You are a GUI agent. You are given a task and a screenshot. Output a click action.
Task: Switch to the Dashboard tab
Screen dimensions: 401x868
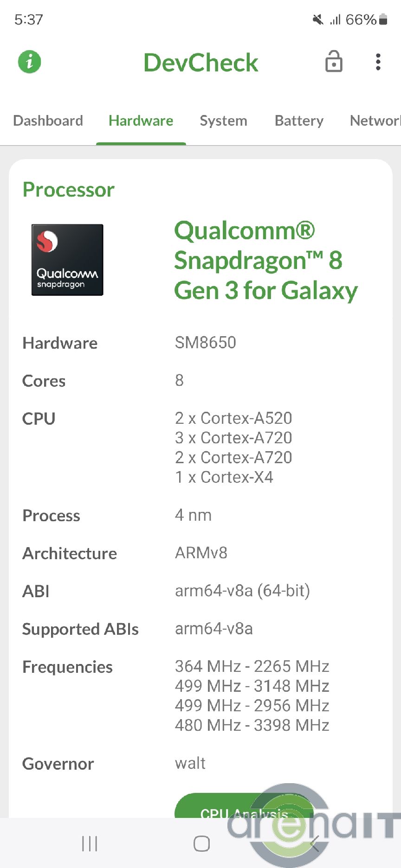(48, 121)
